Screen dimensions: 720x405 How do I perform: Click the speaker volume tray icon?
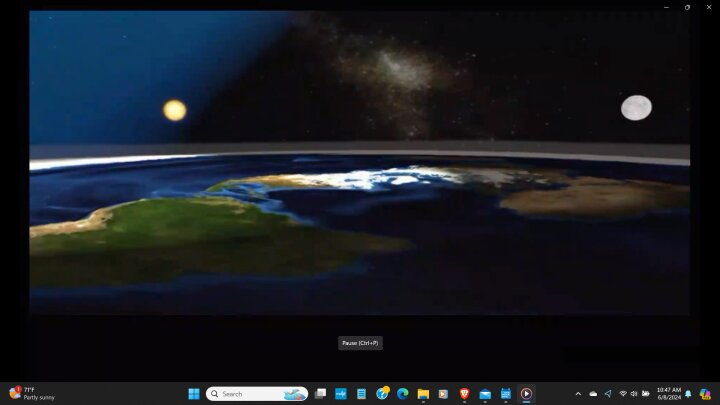click(634, 394)
